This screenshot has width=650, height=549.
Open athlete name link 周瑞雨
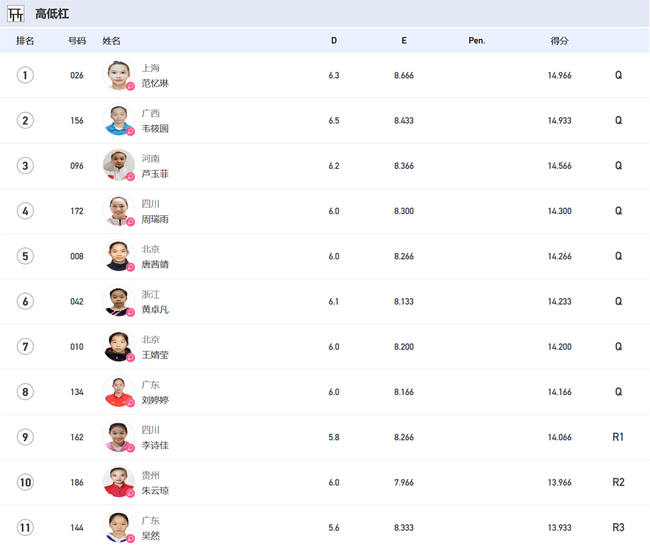point(155,219)
